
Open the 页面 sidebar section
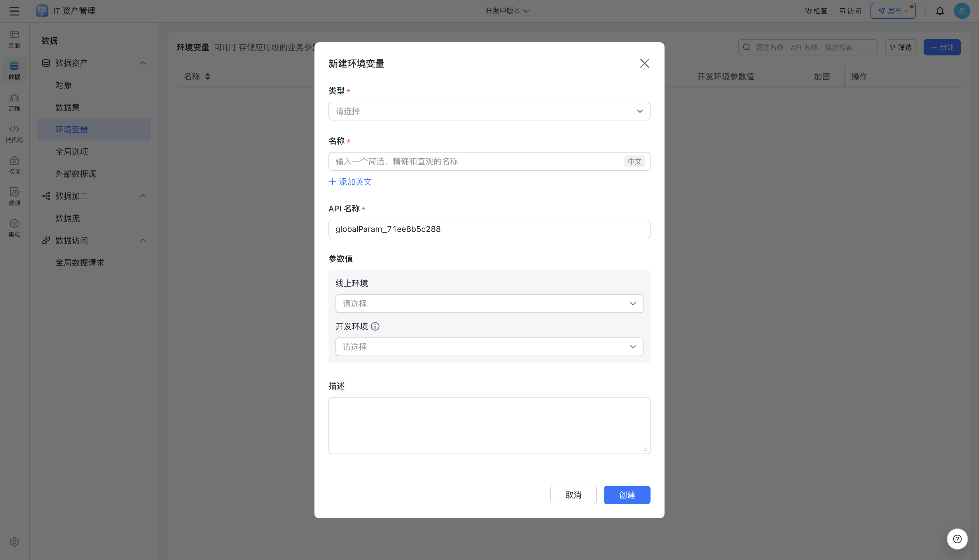(14, 39)
